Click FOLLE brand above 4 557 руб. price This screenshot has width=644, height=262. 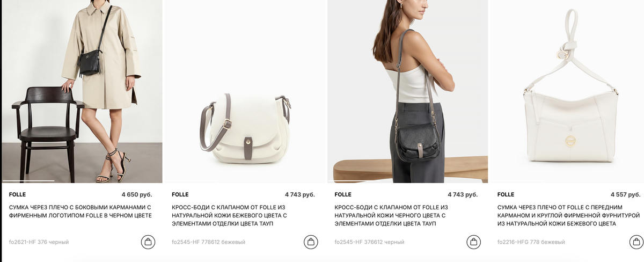(506, 194)
